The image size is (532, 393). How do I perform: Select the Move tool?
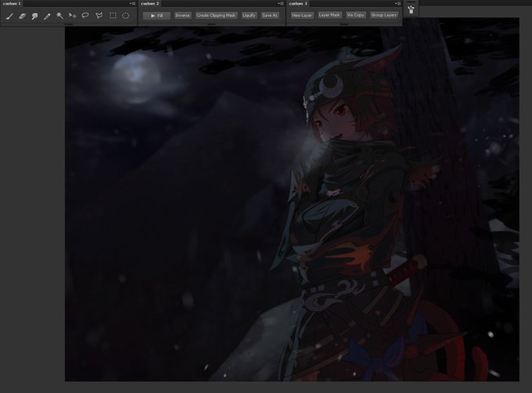coord(72,16)
